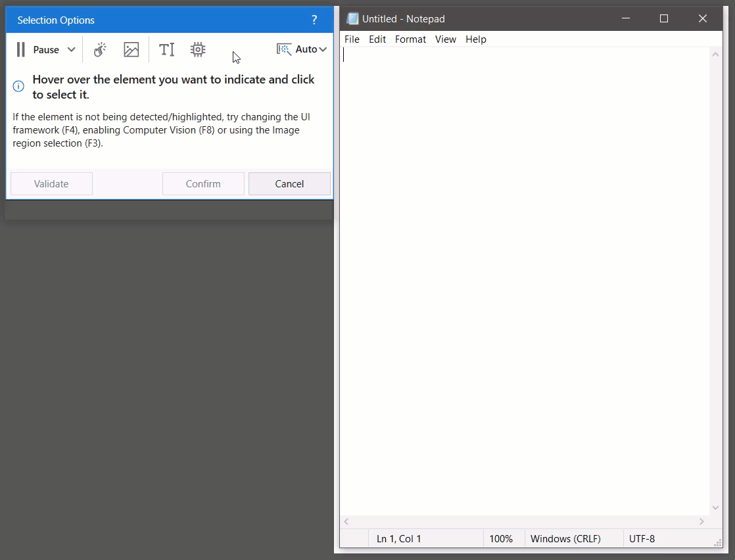Image resolution: width=735 pixels, height=560 pixels.
Task: Enable Computer Vision chip icon
Action: pos(198,49)
